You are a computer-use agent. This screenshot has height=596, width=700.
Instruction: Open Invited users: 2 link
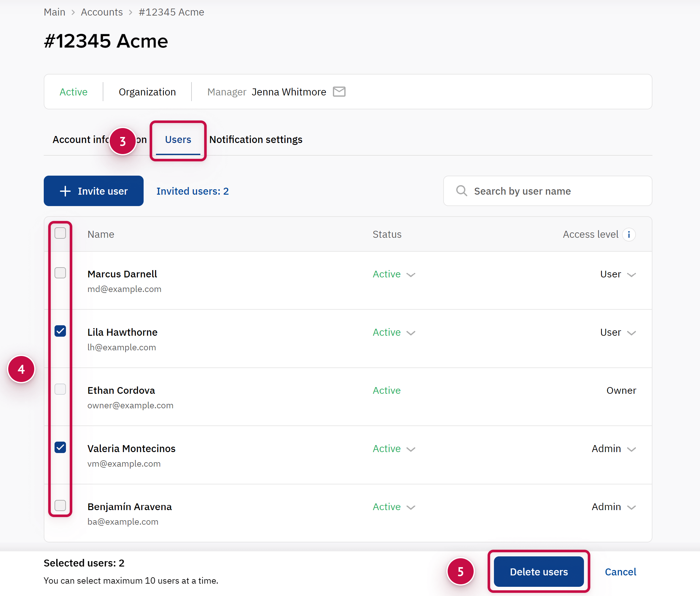192,191
